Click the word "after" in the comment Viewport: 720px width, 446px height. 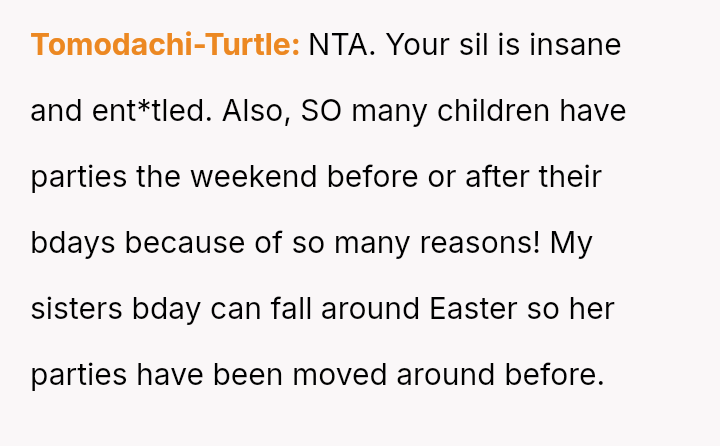click(499, 177)
